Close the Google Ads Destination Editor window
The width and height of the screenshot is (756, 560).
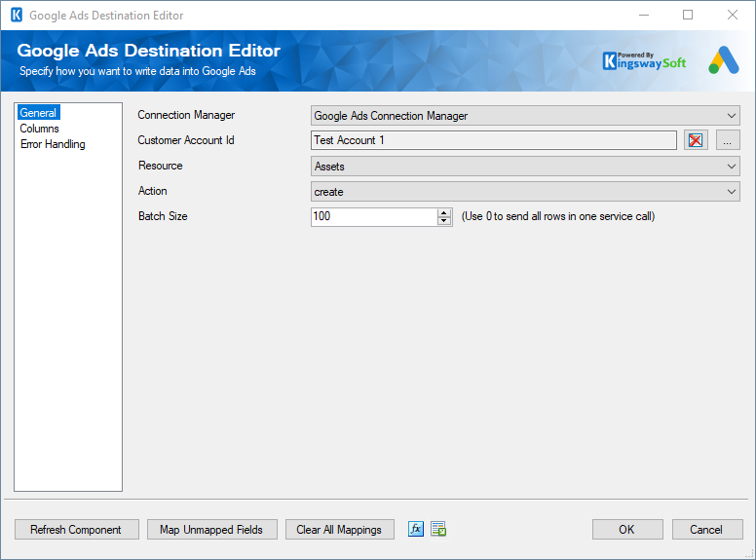[x=733, y=15]
